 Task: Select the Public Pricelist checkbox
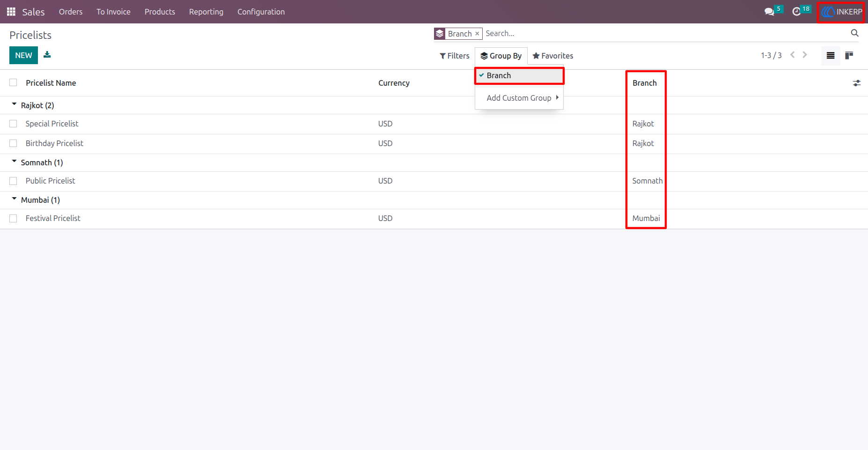click(13, 181)
